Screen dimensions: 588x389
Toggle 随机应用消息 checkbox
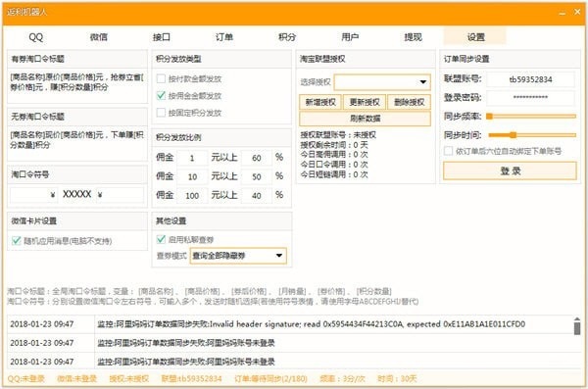pyautogui.click(x=16, y=241)
